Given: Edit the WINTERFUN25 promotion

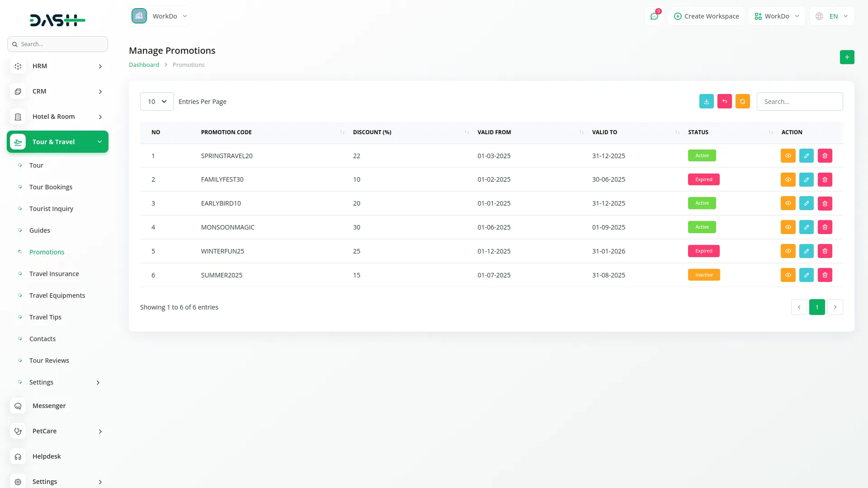Looking at the screenshot, I should (806, 251).
